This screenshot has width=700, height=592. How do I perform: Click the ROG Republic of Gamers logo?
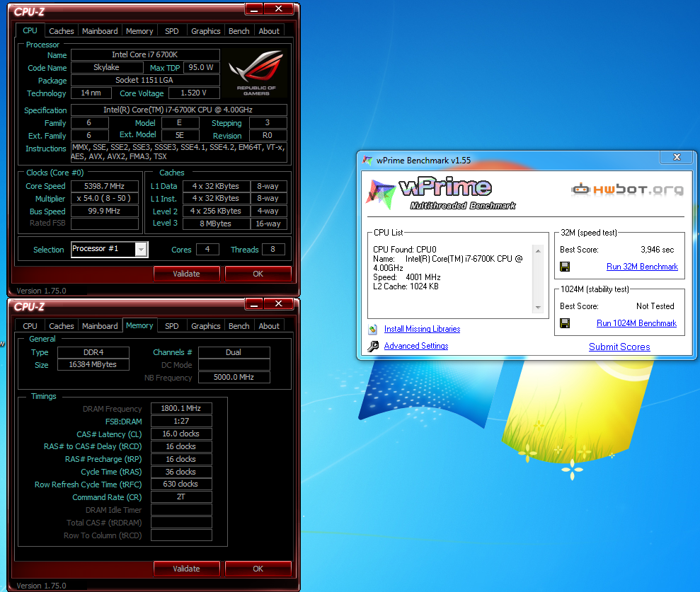[x=256, y=73]
